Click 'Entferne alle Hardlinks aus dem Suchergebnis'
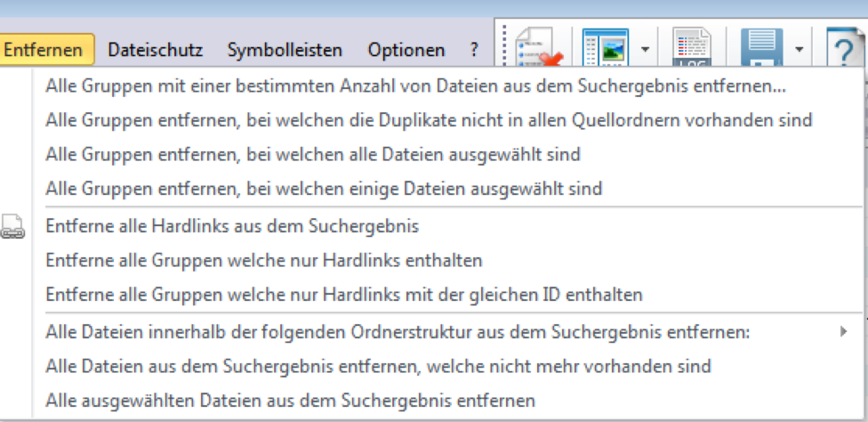 pos(232,226)
